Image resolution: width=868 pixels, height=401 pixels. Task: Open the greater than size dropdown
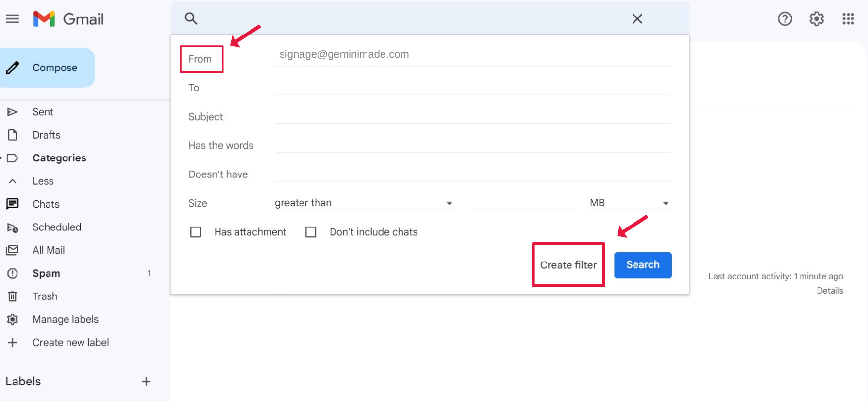click(x=364, y=203)
